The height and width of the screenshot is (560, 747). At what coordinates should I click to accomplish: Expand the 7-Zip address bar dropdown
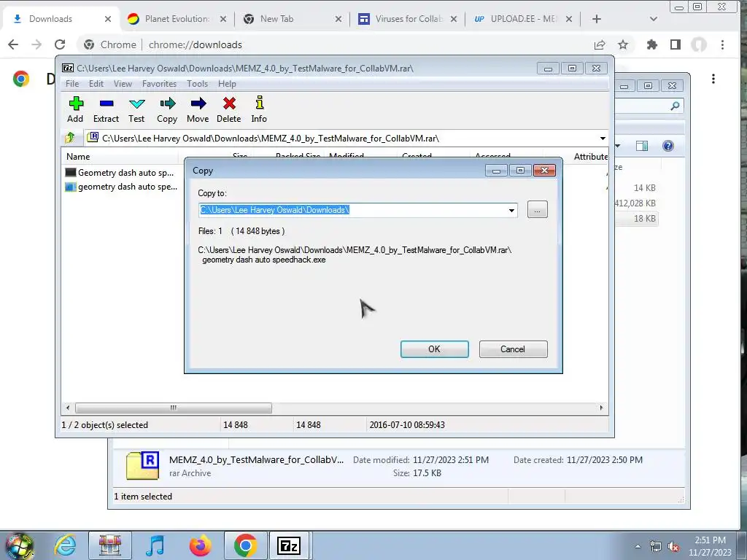point(603,138)
